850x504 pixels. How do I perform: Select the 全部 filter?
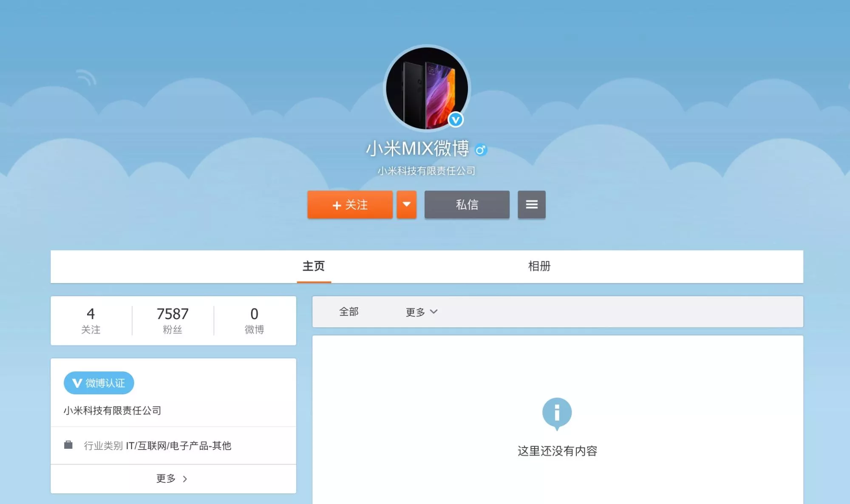point(349,312)
